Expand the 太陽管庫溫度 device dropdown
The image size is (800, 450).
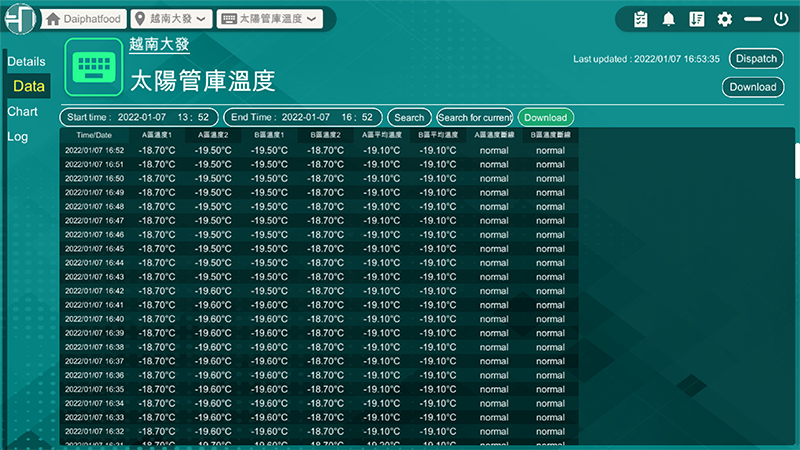coord(269,19)
